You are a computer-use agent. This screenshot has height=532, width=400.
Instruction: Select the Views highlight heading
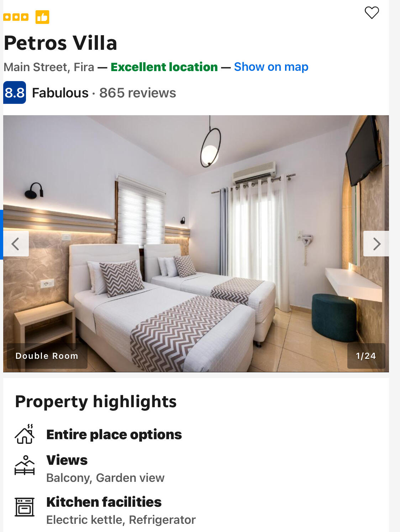click(x=67, y=460)
